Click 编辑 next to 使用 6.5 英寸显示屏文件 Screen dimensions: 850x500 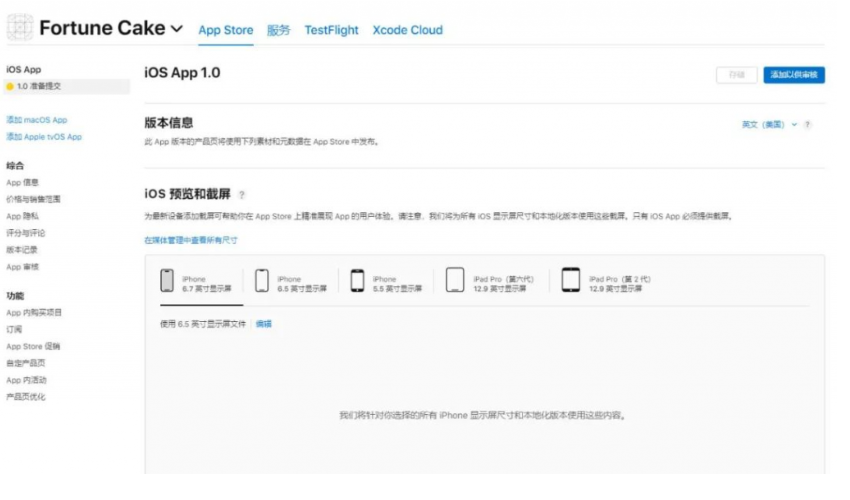263,324
